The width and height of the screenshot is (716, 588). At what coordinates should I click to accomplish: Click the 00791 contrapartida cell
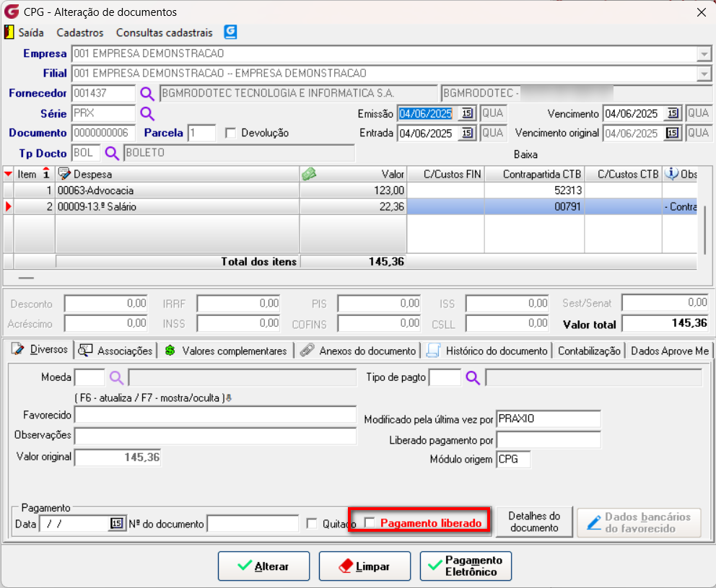(534, 207)
